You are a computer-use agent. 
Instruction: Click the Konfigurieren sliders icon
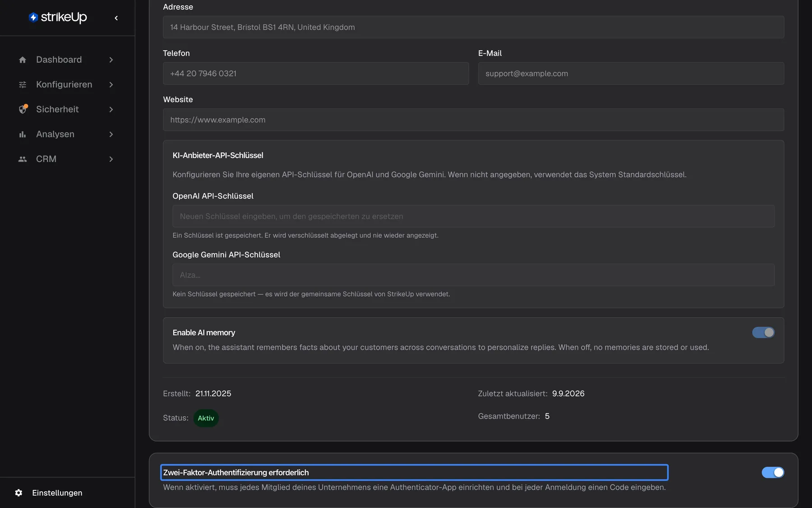[x=23, y=84]
